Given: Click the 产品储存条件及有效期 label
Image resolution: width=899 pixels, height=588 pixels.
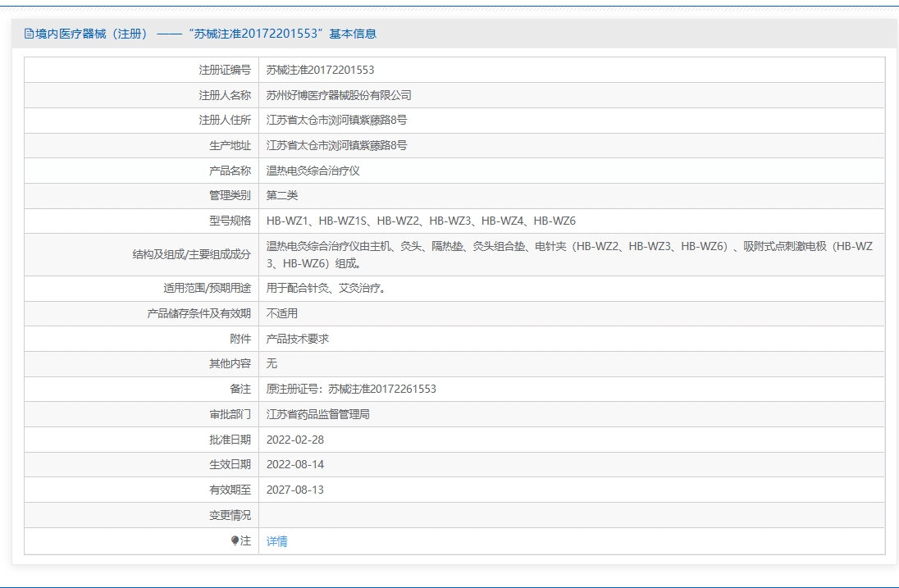Looking at the screenshot, I should click(x=199, y=313).
